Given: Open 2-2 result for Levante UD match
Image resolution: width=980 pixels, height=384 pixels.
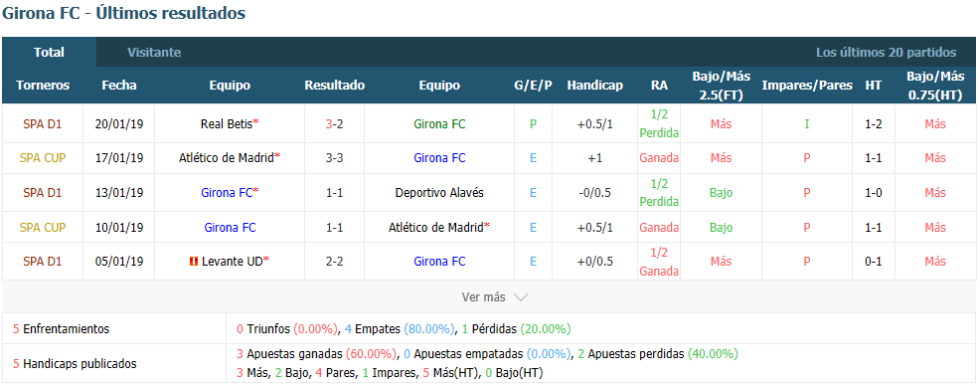Looking at the screenshot, I should coord(334,262).
